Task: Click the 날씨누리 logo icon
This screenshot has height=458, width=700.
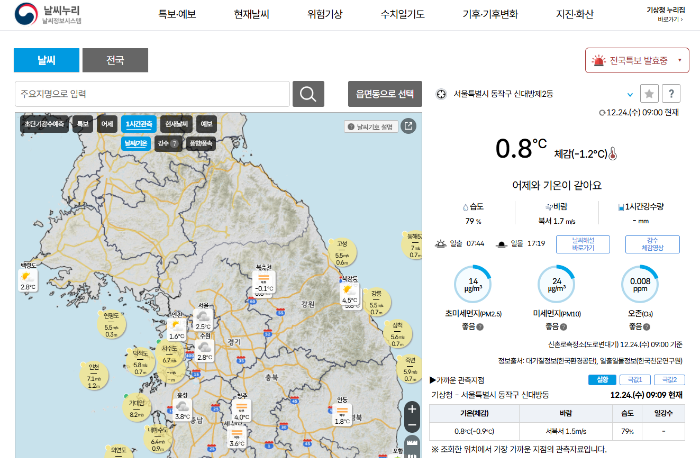Action: click(26, 14)
